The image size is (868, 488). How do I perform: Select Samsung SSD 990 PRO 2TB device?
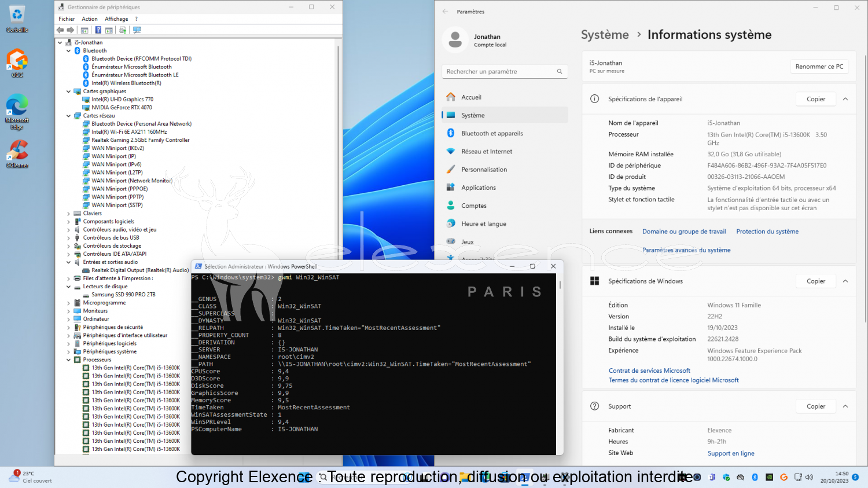pyautogui.click(x=123, y=295)
